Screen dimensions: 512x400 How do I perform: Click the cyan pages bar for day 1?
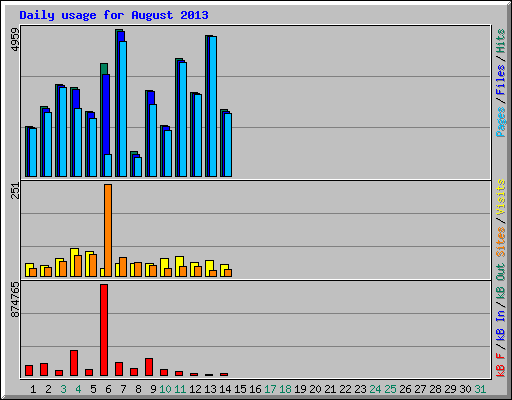coord(33,152)
